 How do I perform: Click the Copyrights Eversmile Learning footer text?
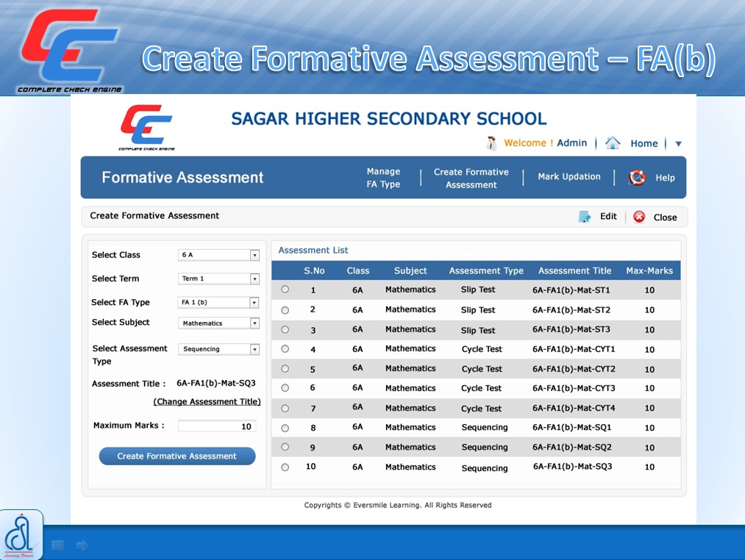pyautogui.click(x=398, y=505)
